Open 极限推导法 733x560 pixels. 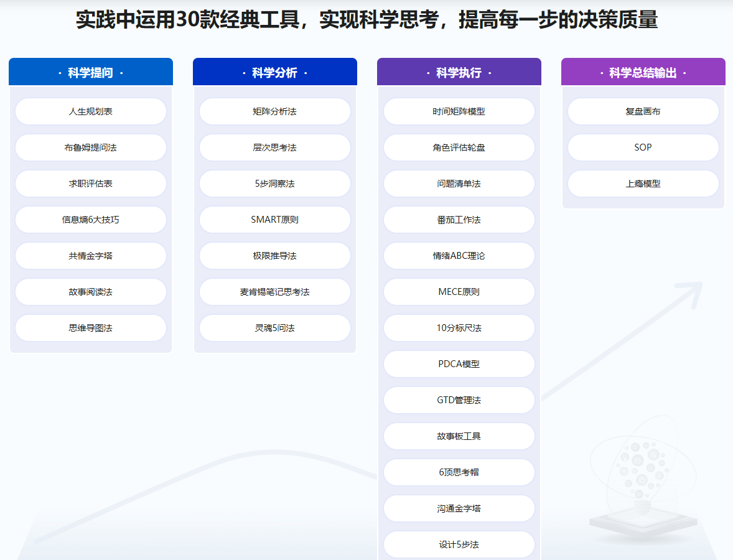[275, 256]
